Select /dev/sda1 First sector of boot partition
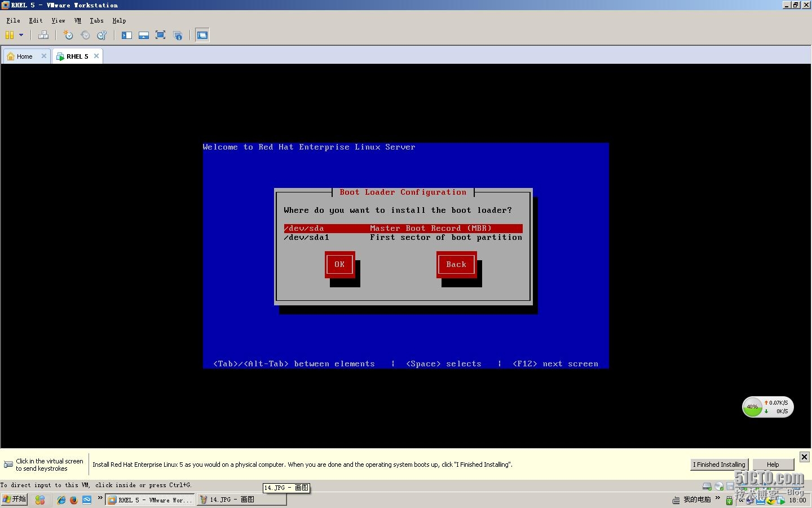The image size is (812, 508). [x=403, y=237]
